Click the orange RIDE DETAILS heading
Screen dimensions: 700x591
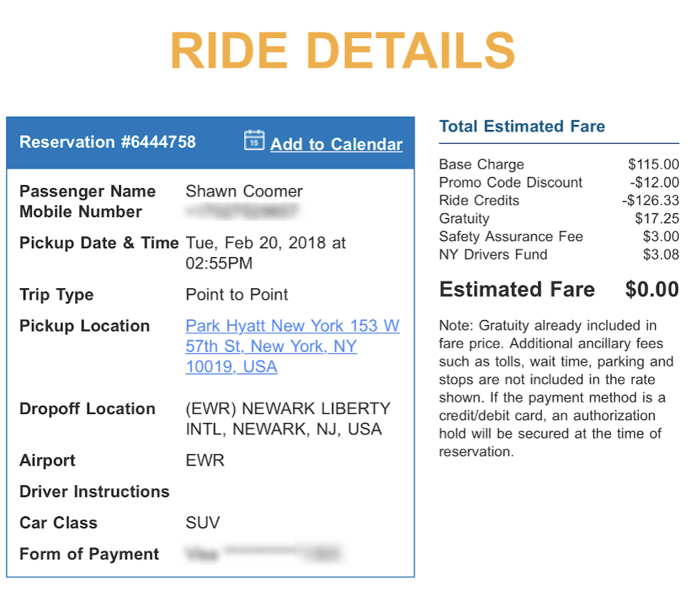pos(342,50)
